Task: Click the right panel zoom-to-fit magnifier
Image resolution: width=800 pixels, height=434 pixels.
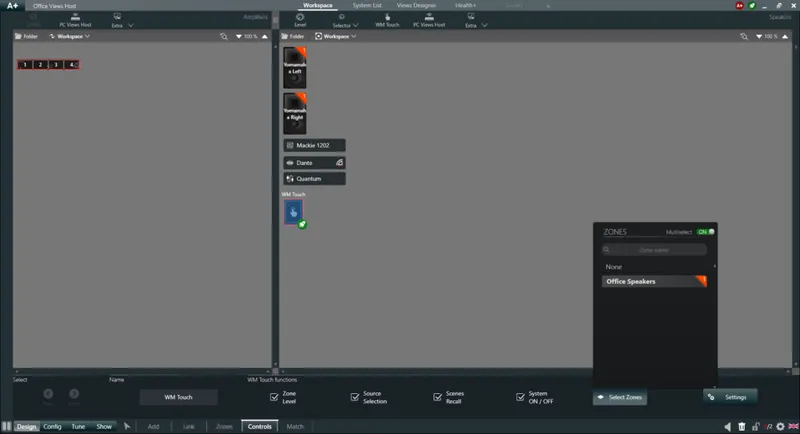Action: tap(744, 36)
